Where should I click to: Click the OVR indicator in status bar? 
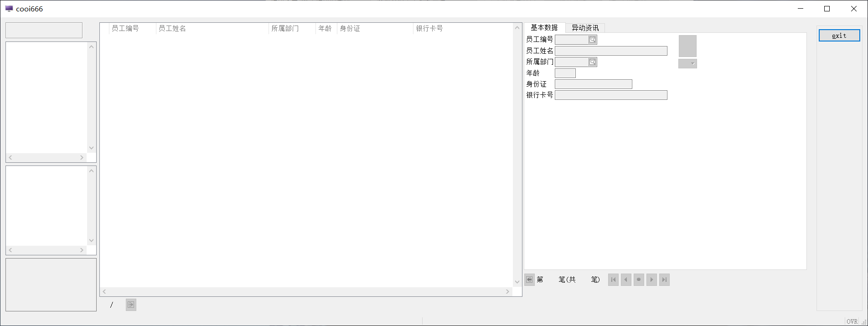tap(852, 321)
